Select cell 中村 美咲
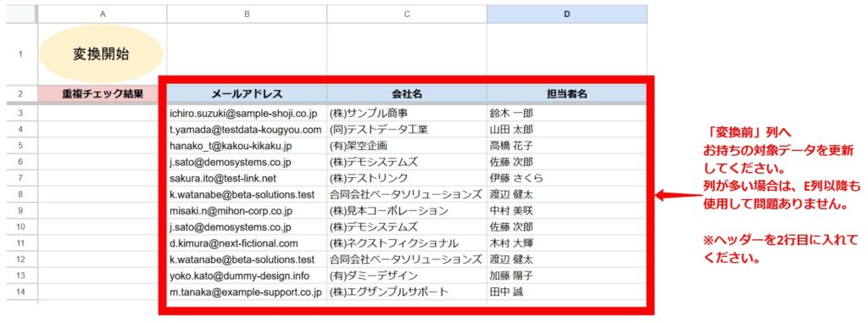 pyautogui.click(x=567, y=210)
